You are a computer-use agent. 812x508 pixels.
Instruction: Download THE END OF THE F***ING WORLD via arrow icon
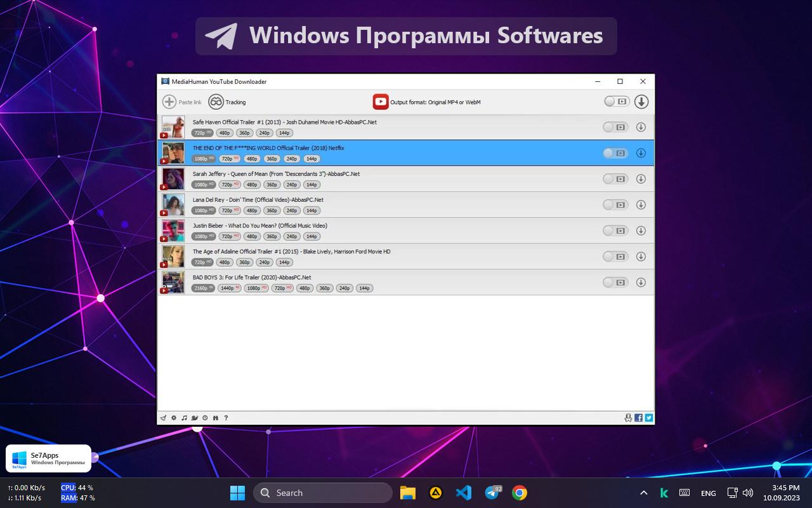point(641,153)
